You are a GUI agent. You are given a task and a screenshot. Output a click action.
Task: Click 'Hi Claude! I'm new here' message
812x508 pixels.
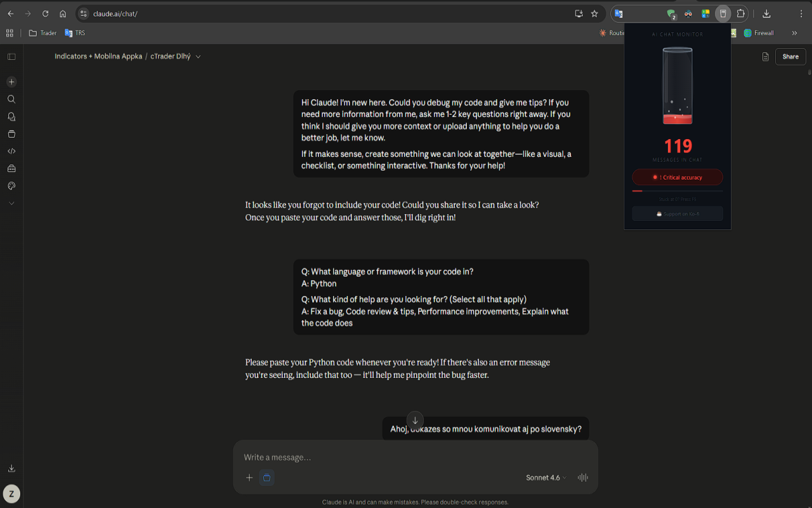[x=441, y=134]
